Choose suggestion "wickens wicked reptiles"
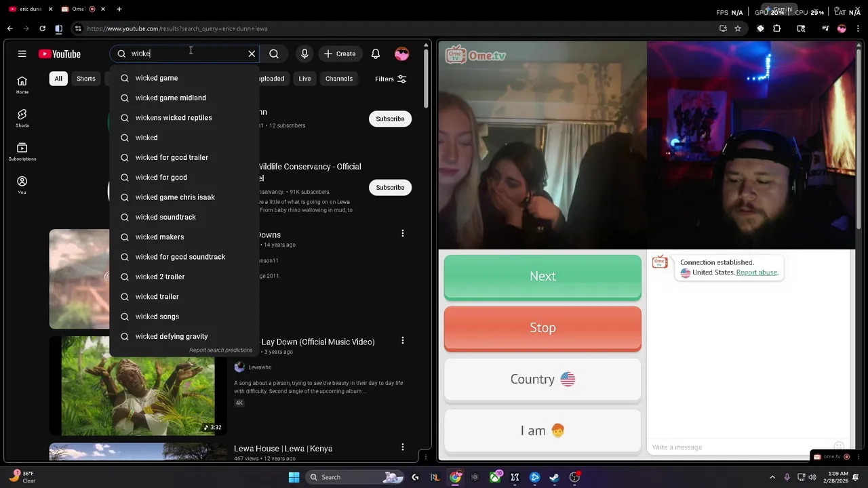Screen dimensions: 868x488 184,118
